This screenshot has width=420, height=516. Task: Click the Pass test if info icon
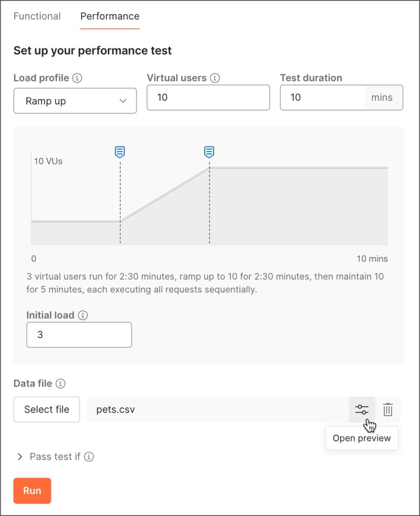89,457
